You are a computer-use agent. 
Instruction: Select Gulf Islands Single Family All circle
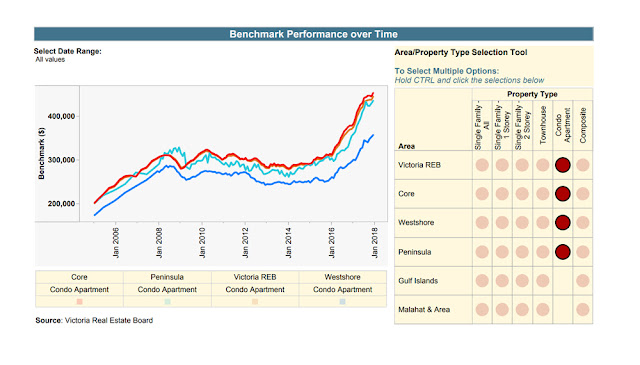[x=482, y=280]
